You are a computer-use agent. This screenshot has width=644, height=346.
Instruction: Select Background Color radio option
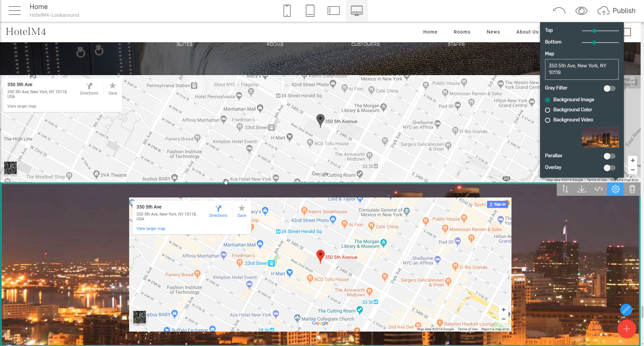pos(569,110)
